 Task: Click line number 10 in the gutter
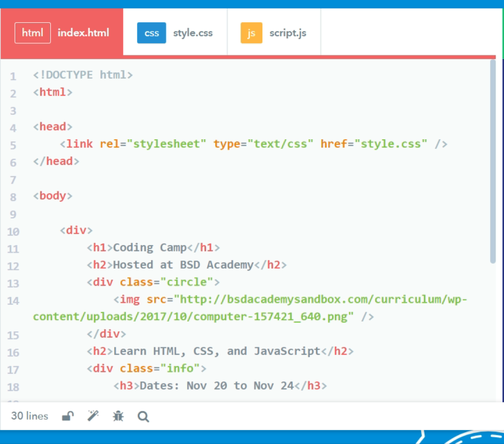[x=13, y=232]
